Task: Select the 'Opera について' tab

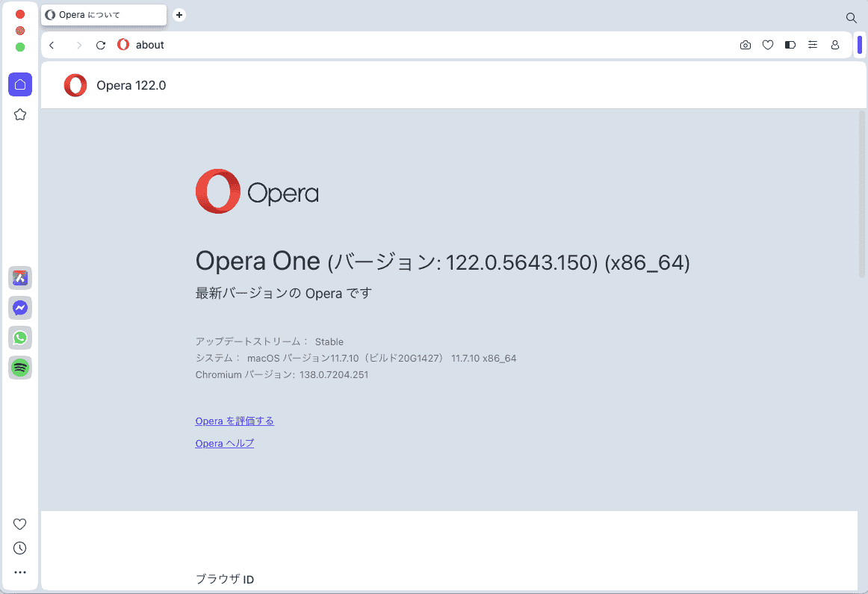Action: [x=104, y=15]
